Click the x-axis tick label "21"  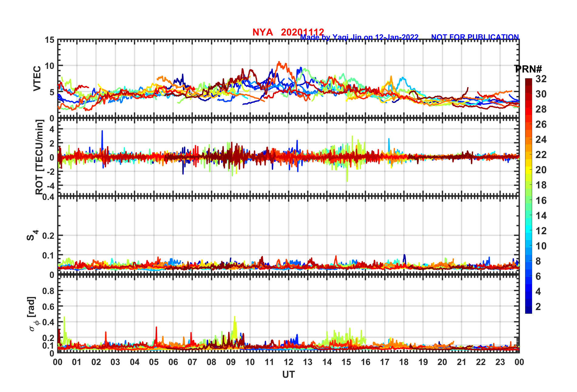click(462, 362)
